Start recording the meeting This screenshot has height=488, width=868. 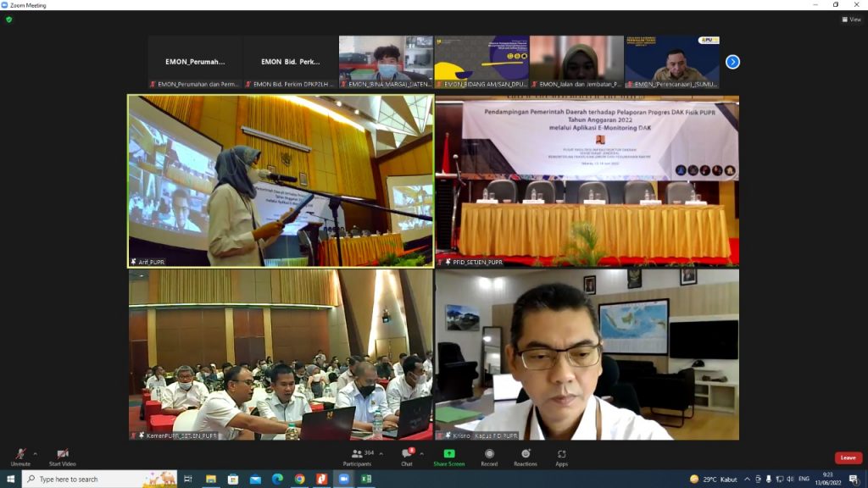(x=489, y=456)
